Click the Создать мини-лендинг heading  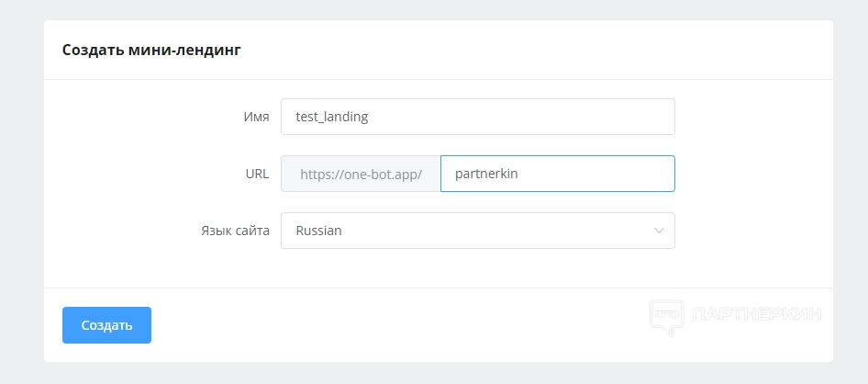[x=151, y=50]
